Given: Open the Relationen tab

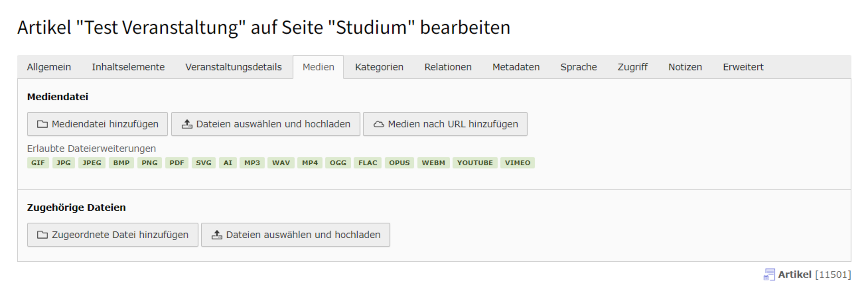Looking at the screenshot, I should tap(448, 67).
